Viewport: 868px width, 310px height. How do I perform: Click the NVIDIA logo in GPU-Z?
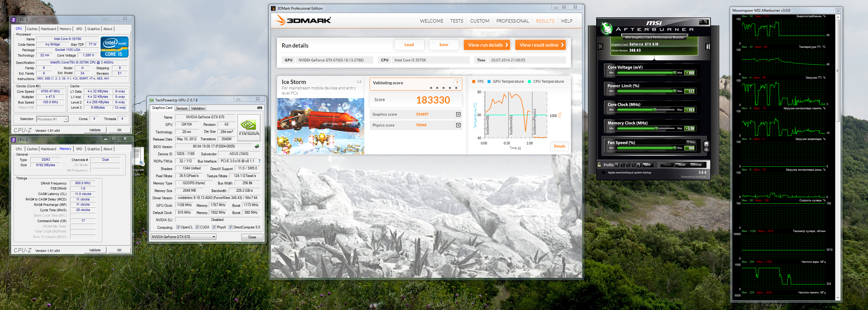tap(249, 127)
